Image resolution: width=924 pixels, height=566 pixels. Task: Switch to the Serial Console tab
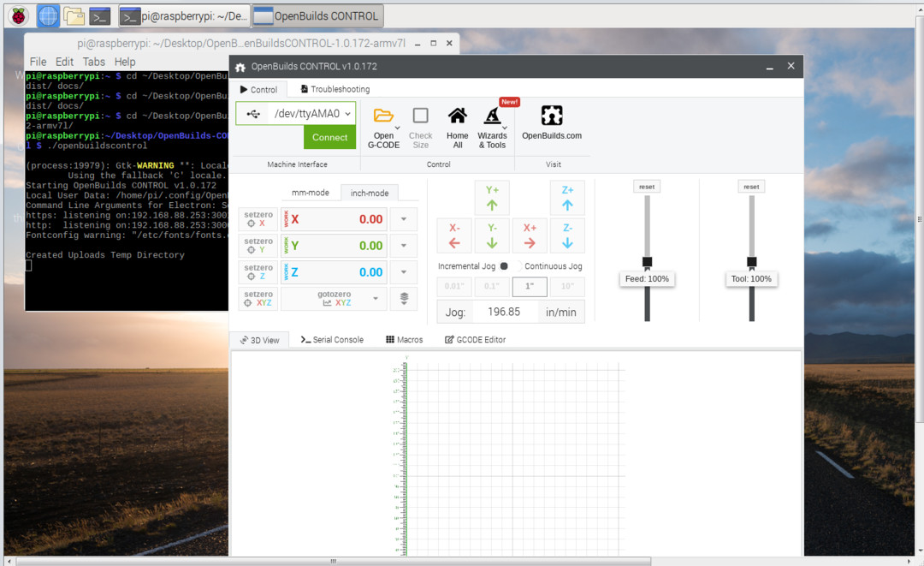(x=332, y=340)
